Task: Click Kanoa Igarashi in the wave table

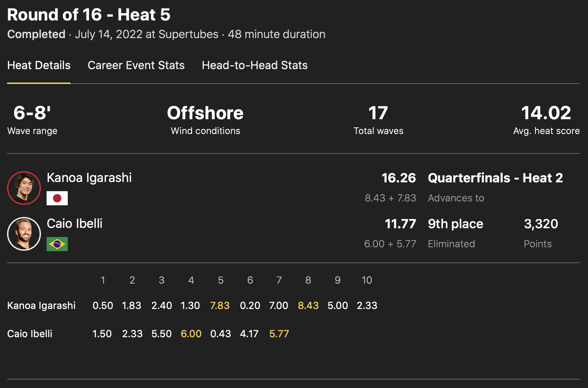Action: tap(41, 305)
